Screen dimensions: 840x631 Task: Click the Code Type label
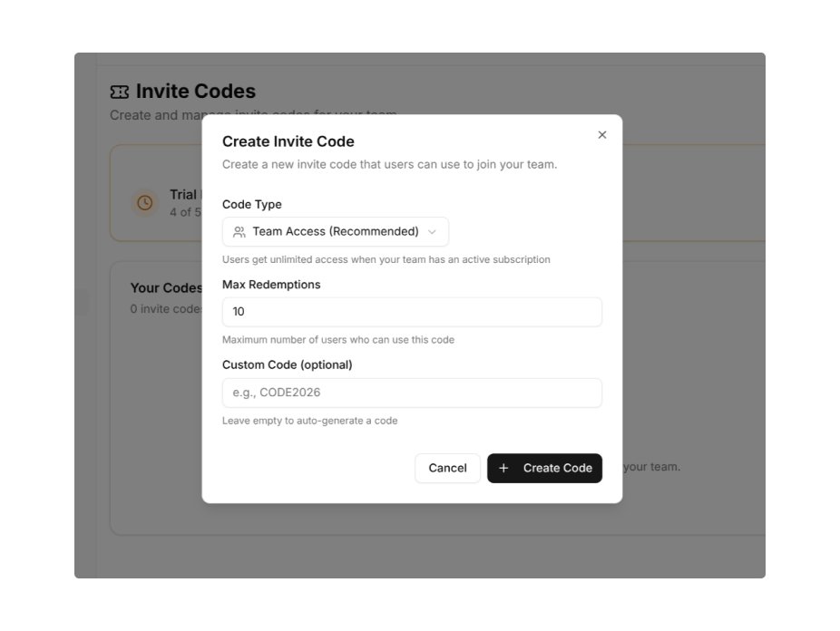point(252,205)
